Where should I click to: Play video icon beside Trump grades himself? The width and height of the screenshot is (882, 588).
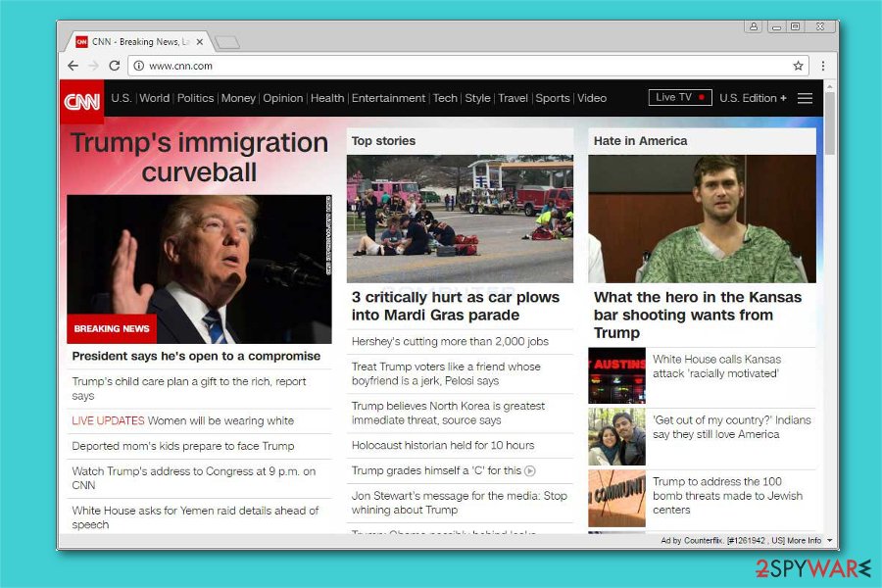tap(530, 471)
